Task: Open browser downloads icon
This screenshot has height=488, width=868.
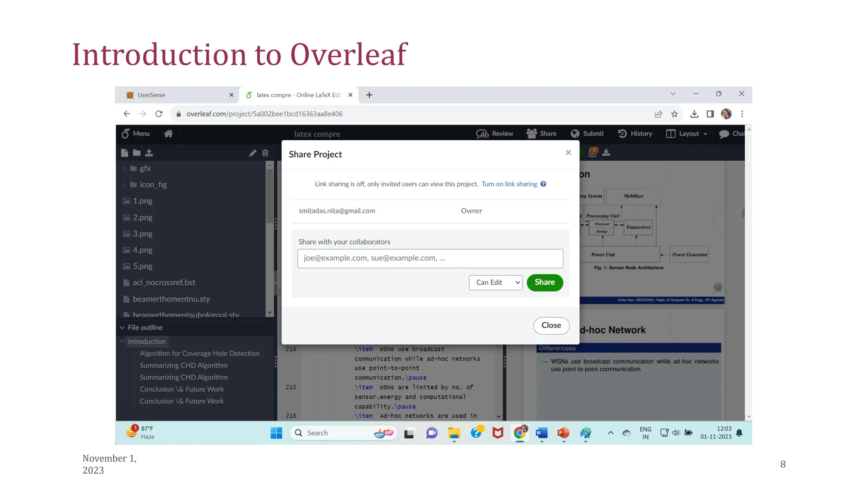Action: [694, 114]
